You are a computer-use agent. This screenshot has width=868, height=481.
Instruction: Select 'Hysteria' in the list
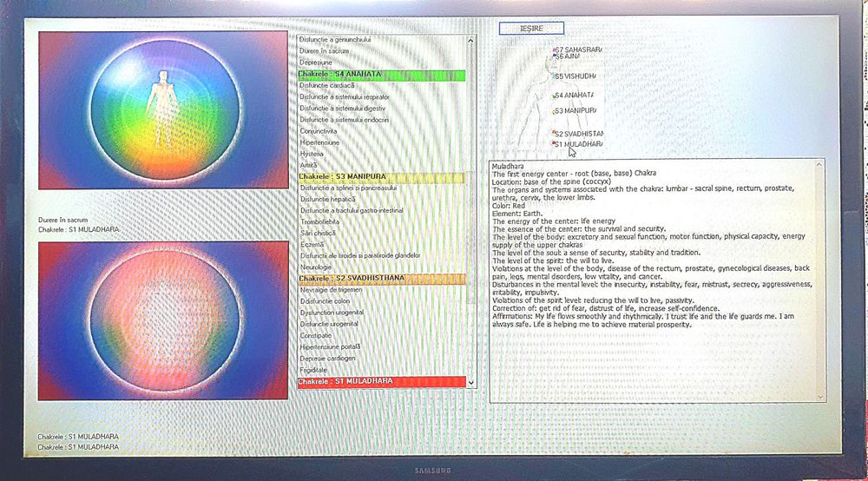point(312,154)
